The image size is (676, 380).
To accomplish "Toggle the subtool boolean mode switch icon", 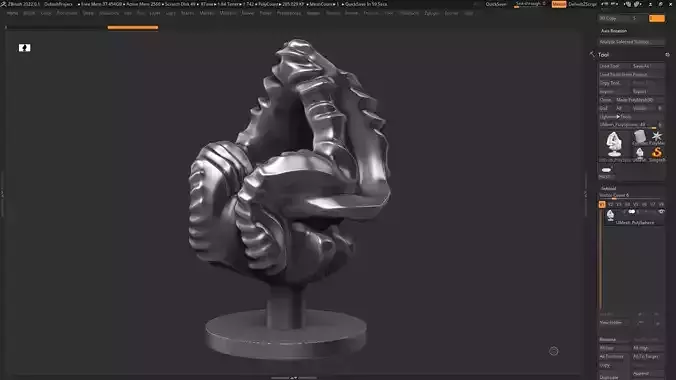I will click(632, 211).
